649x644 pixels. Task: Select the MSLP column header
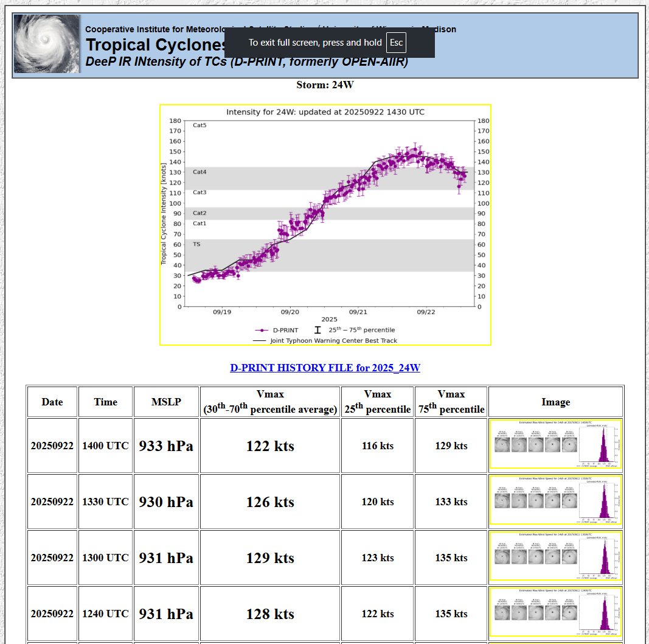tap(166, 402)
